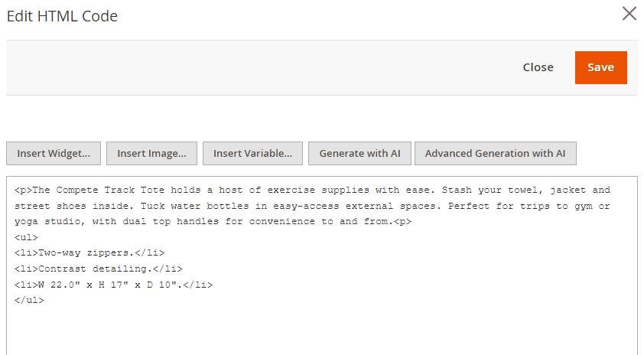Click Advanced Generation with AI button
644x355 pixels.
coord(496,153)
